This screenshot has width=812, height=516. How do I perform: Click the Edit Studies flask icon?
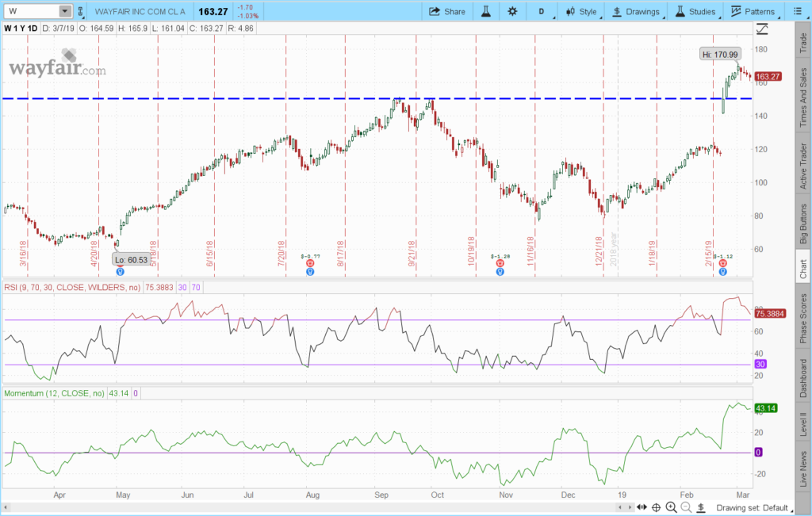coord(485,11)
